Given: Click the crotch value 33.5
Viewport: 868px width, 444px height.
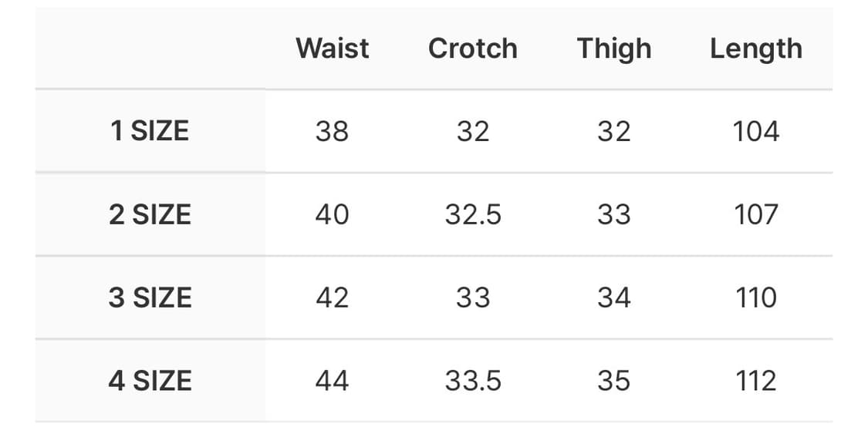Looking at the screenshot, I should pyautogui.click(x=472, y=381).
